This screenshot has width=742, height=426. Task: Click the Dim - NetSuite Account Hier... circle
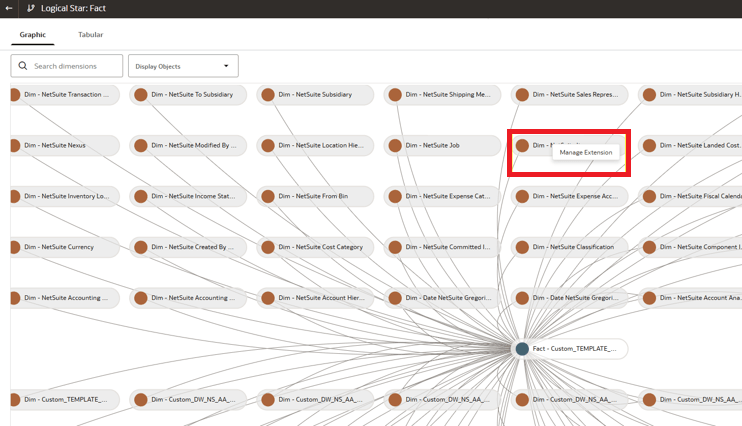click(268, 298)
